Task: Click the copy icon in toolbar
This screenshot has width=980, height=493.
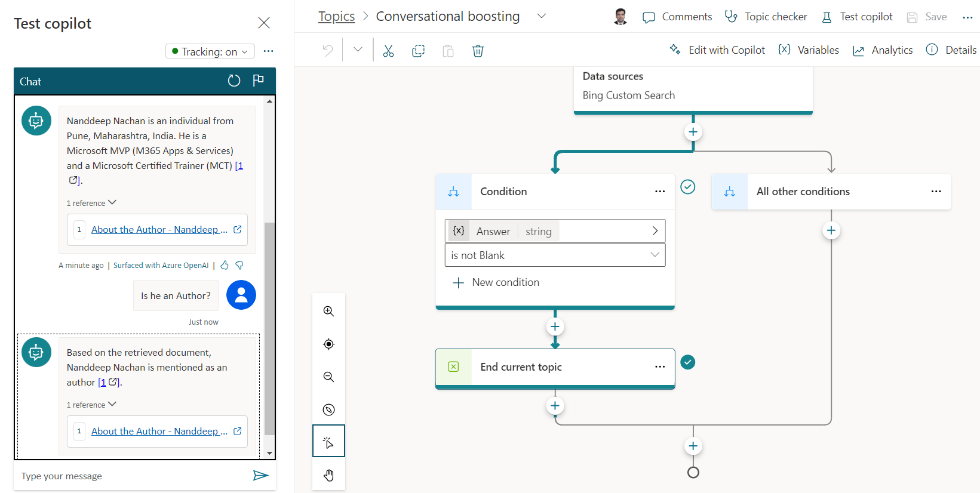Action: (418, 51)
